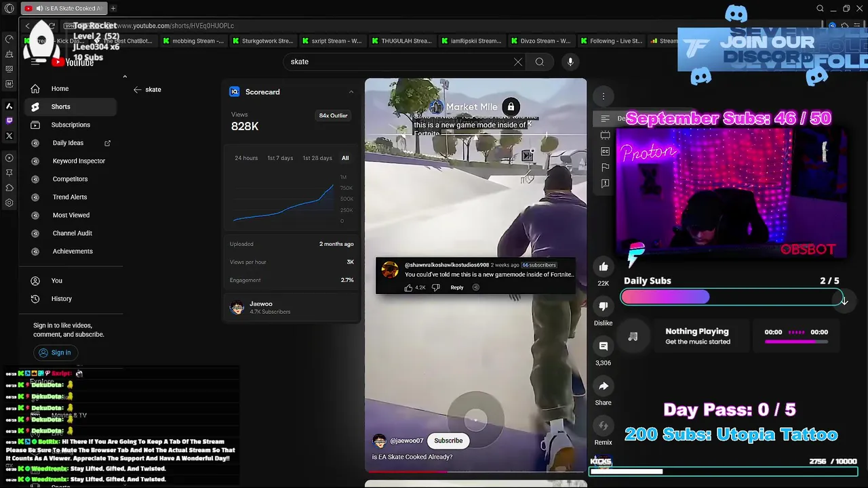The height and width of the screenshot is (488, 868).
Task: Go back with the browser back arrow
Action: tap(27, 26)
